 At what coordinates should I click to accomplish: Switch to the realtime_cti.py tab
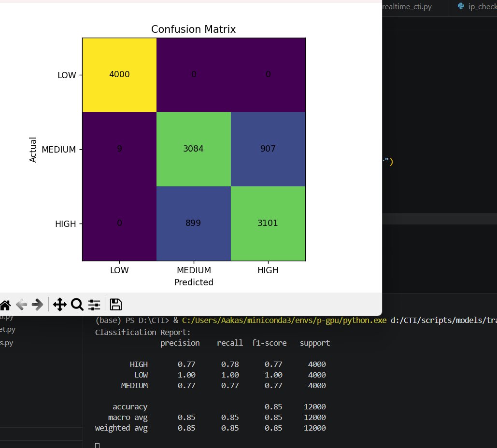point(407,7)
